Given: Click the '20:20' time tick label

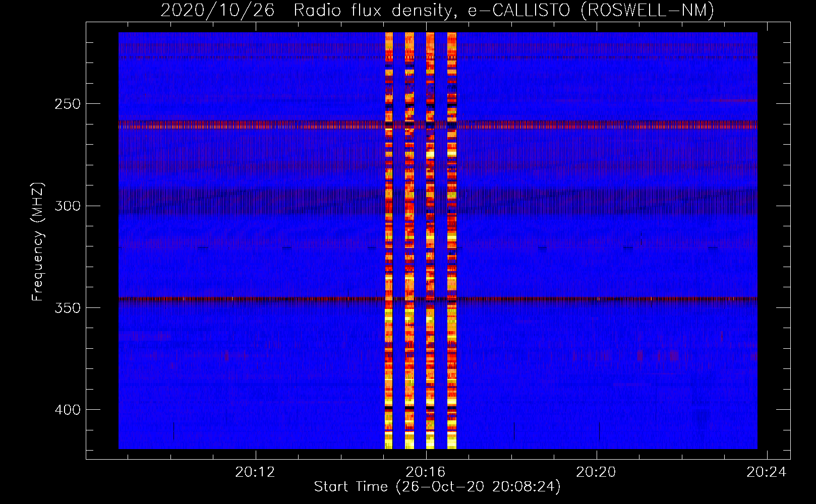Looking at the screenshot, I should 596,472.
